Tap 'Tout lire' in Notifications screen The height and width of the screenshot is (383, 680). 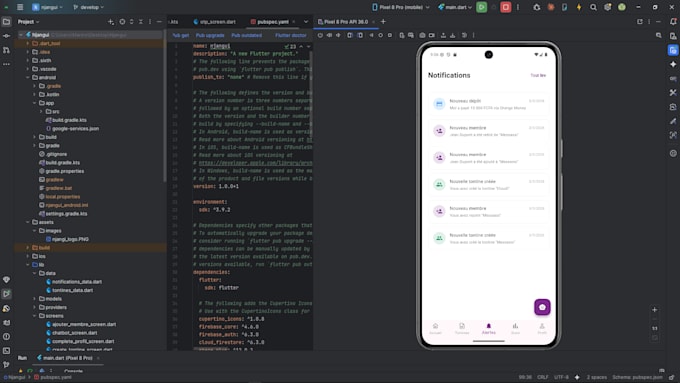538,75
